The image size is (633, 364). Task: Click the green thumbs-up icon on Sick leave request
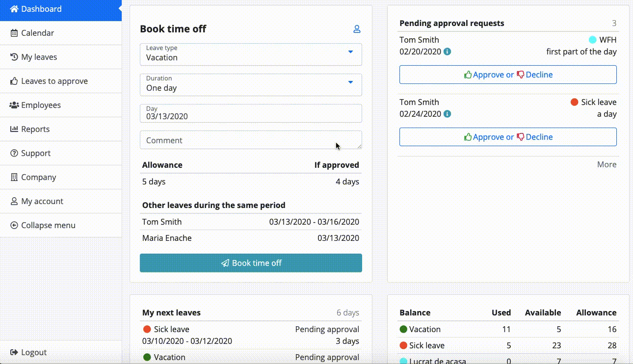[468, 137]
